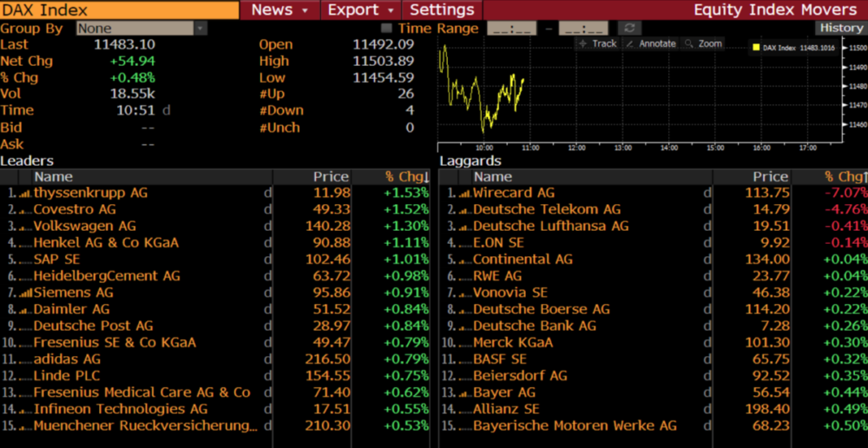
Task: Expand News menu dropdown arrow
Action: 305,10
